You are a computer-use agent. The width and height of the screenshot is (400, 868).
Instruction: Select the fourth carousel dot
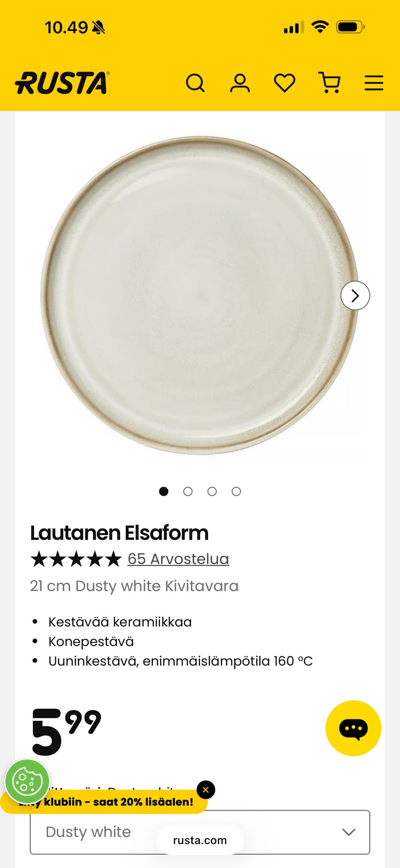[x=236, y=491]
